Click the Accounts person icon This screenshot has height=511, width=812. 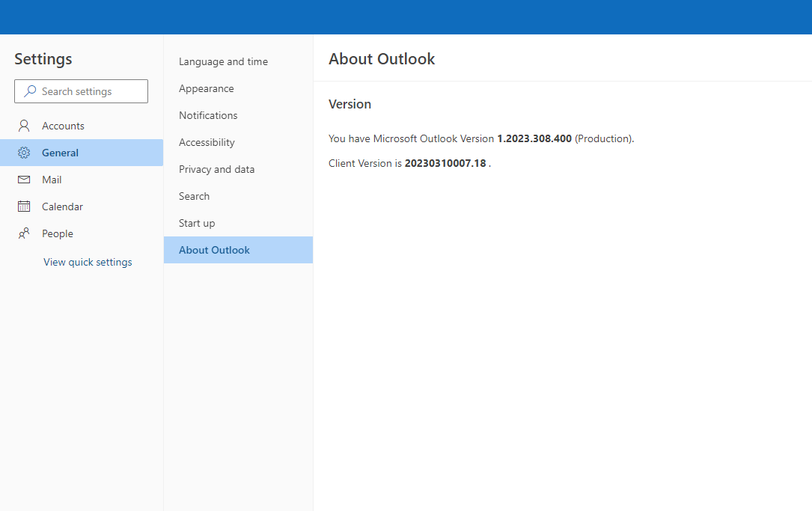tap(24, 126)
